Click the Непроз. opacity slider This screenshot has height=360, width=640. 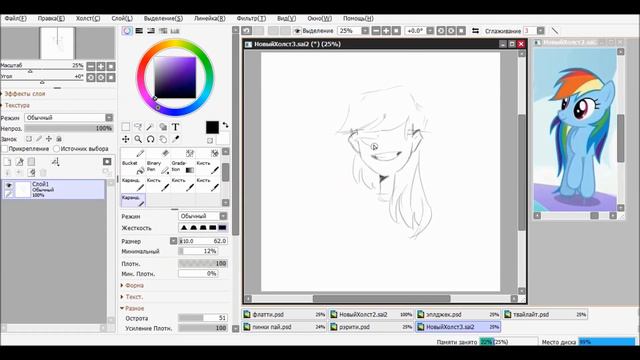coord(69,128)
